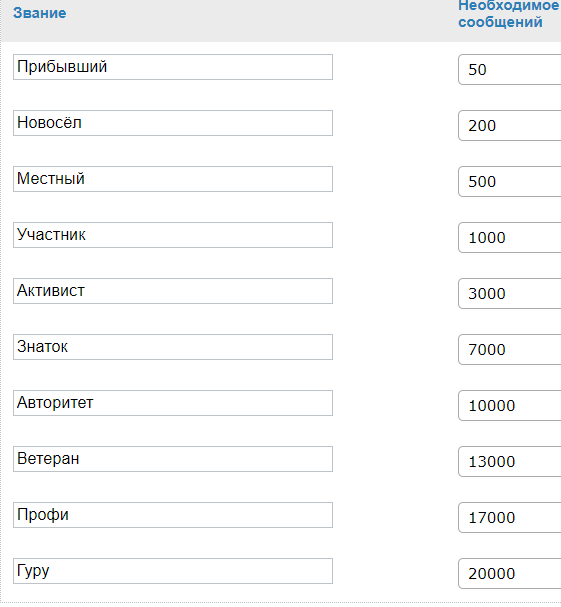Image resolution: width=561 pixels, height=607 pixels.
Task: Click the message count field showing 50
Action: coord(510,70)
